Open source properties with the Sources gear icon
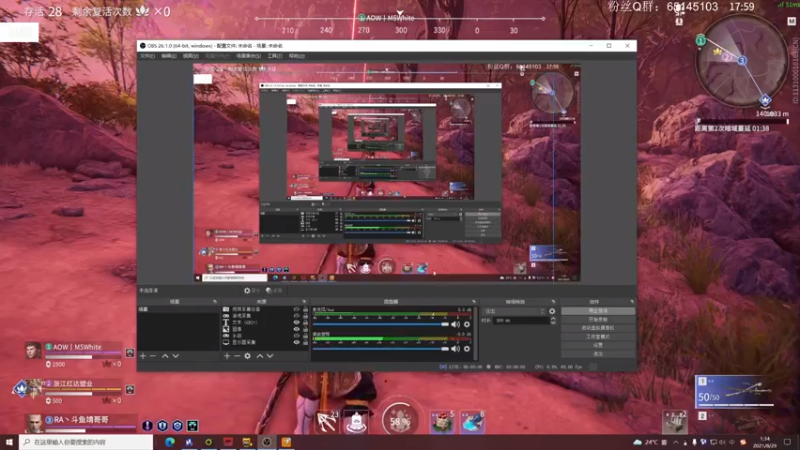The height and width of the screenshot is (450, 800). 247,356
